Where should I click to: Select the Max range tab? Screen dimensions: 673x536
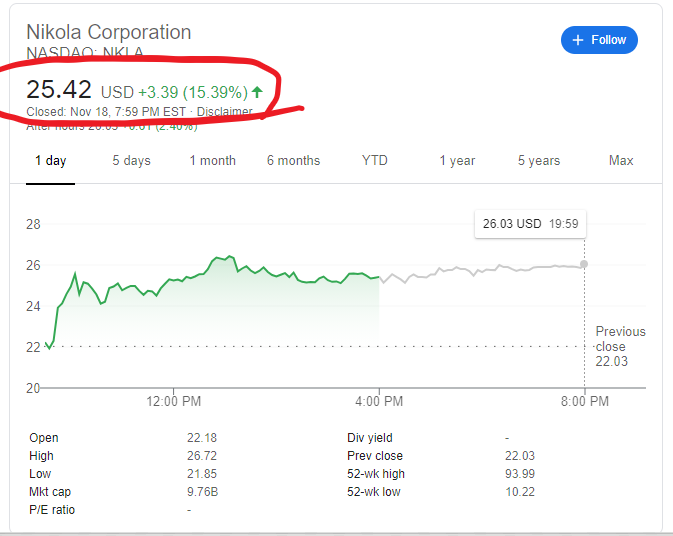pyautogui.click(x=621, y=160)
